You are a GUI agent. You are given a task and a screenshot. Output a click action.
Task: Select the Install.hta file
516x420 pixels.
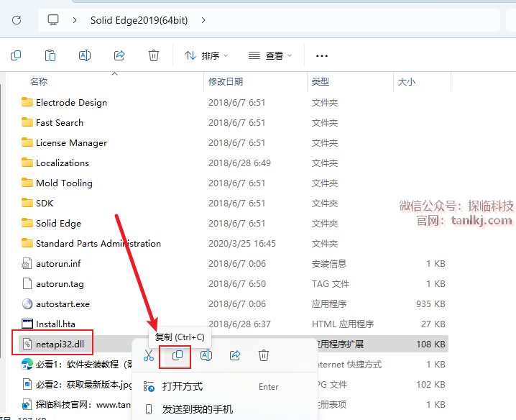pyautogui.click(x=55, y=324)
